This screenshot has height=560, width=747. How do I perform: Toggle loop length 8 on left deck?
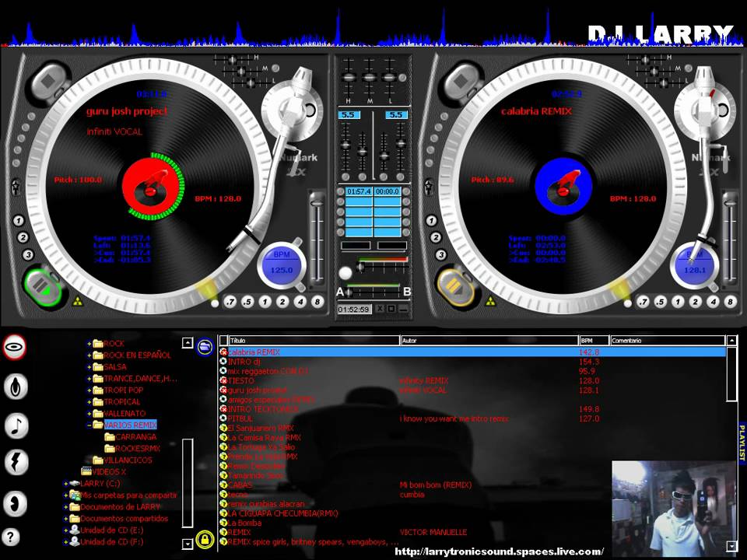(x=317, y=302)
